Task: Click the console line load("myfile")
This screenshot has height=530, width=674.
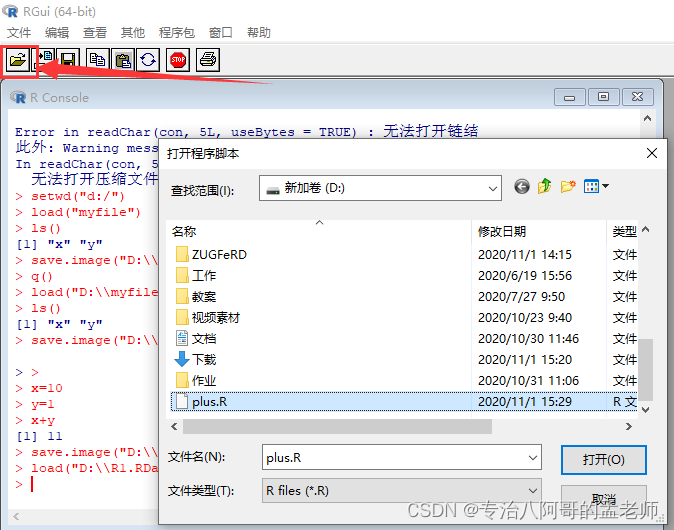Action: pos(86,212)
